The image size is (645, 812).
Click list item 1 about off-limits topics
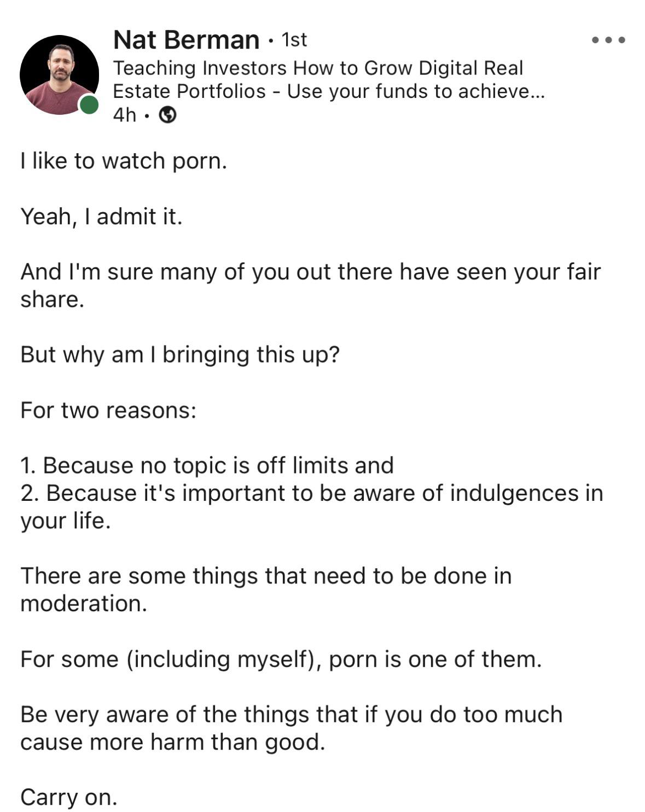[x=207, y=465]
